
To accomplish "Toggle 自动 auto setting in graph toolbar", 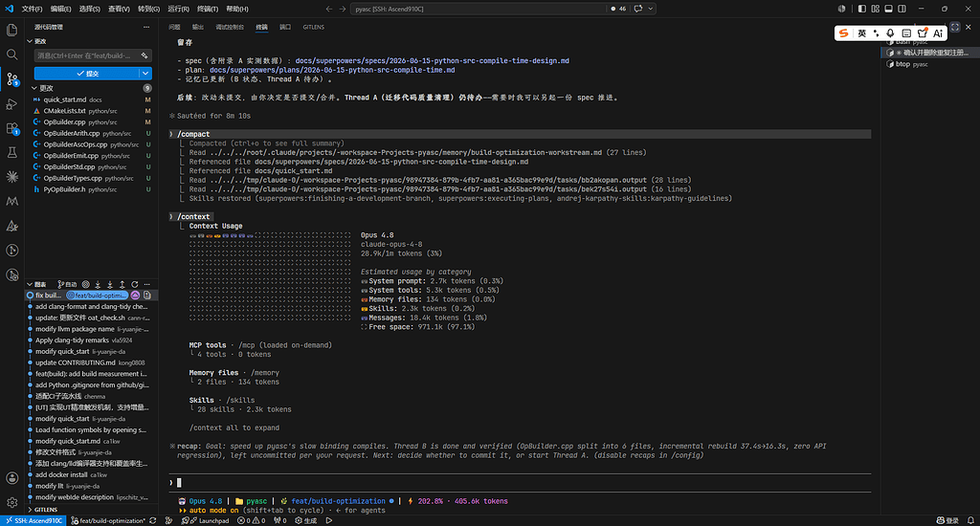I will pyautogui.click(x=68, y=284).
